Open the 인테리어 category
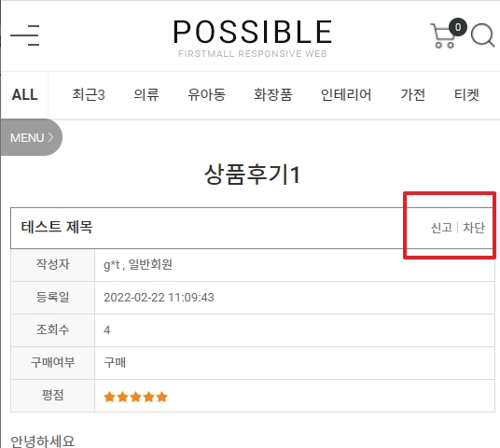This screenshot has height=448, width=500. coord(346,95)
